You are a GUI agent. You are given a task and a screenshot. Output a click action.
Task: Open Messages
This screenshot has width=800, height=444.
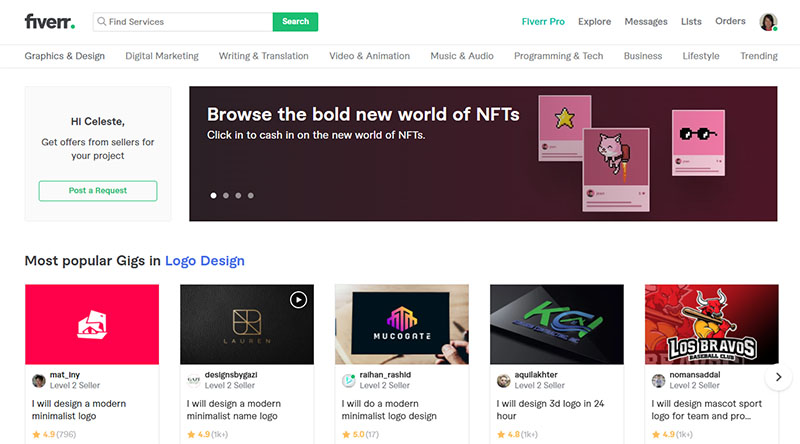[646, 21]
